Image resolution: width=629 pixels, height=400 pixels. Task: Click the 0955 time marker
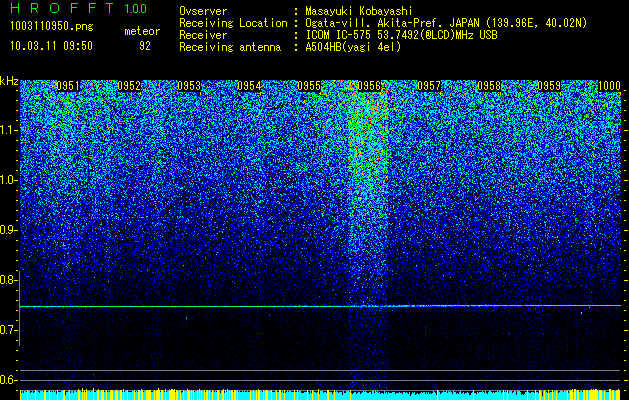click(x=309, y=86)
